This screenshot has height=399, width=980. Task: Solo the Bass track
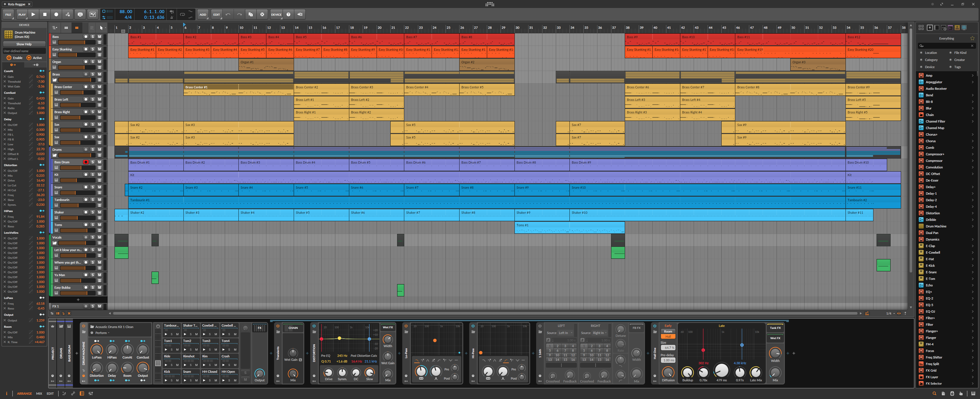point(93,36)
